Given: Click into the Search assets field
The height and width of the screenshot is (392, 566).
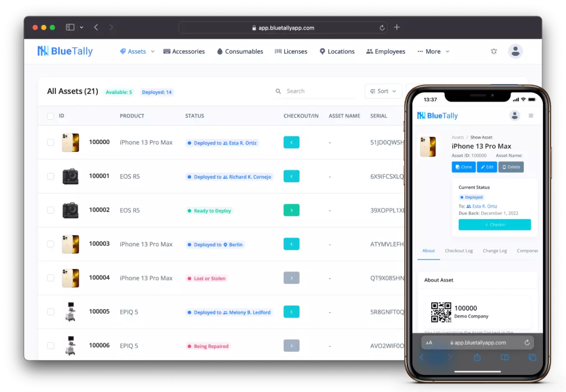Looking at the screenshot, I should tap(315, 91).
